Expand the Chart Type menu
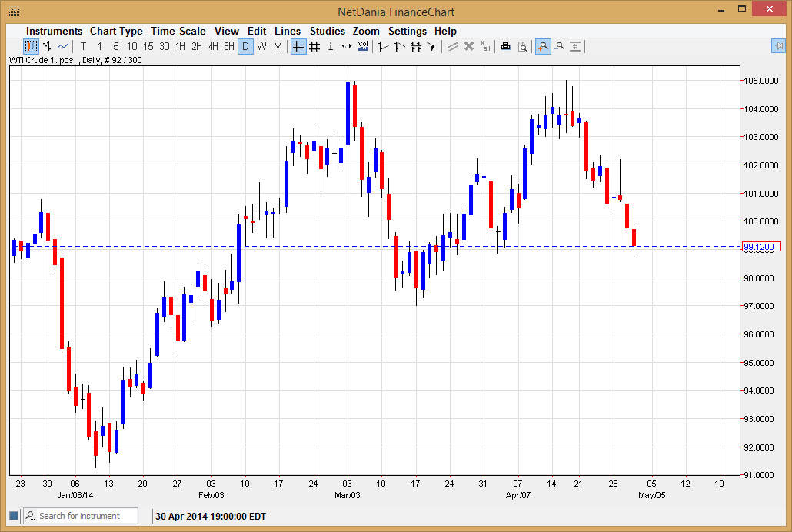The image size is (792, 532). click(x=116, y=31)
